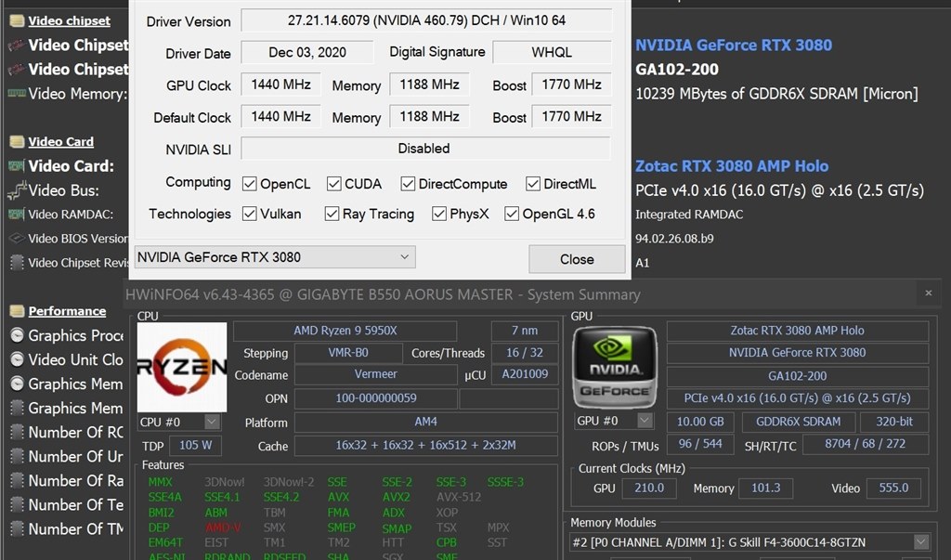Screen dimensions: 951x560
Task: Click the NVIDIA GeForce logo in System Summary
Action: (615, 368)
